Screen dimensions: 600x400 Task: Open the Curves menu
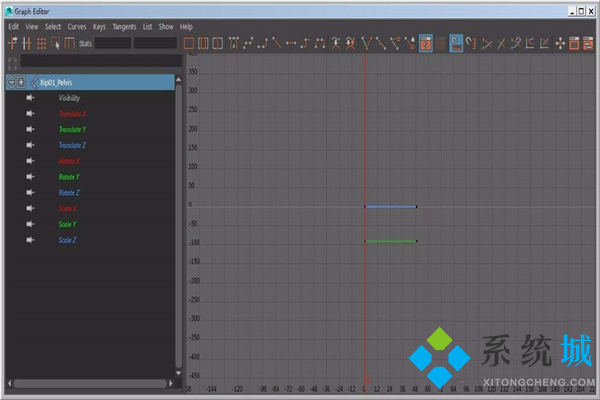(77, 26)
